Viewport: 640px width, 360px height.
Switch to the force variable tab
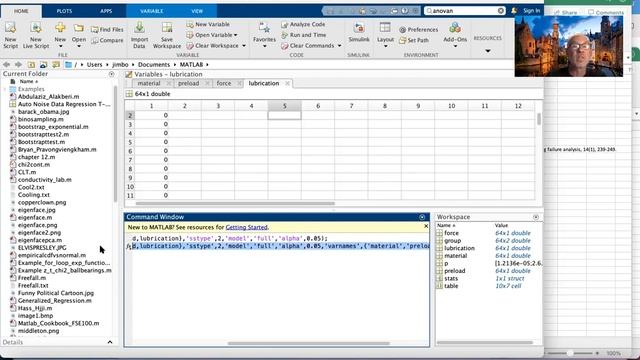[224, 83]
